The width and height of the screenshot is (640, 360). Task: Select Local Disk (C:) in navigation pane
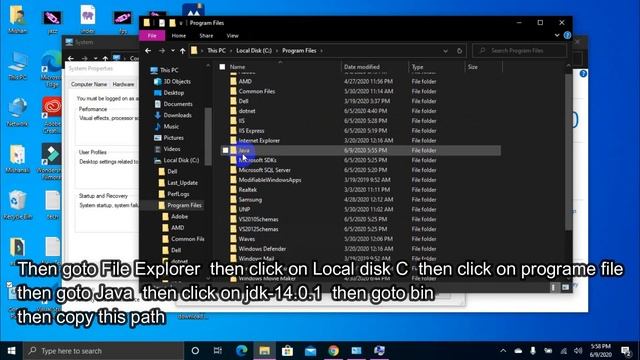pos(181,160)
